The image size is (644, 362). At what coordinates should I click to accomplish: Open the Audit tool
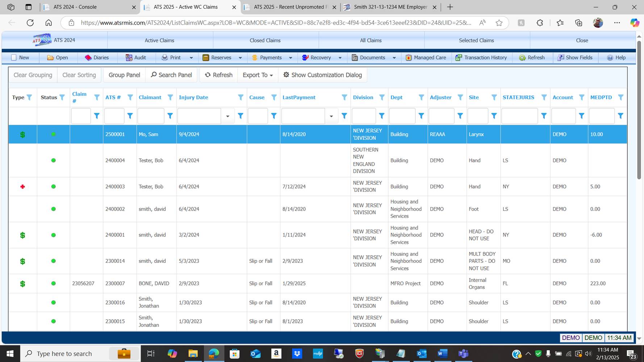135,58
